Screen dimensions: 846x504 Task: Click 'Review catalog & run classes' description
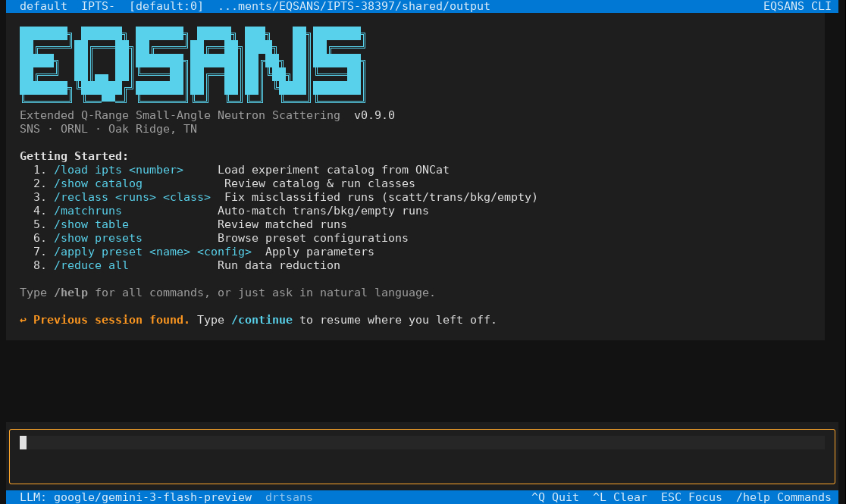click(x=319, y=183)
